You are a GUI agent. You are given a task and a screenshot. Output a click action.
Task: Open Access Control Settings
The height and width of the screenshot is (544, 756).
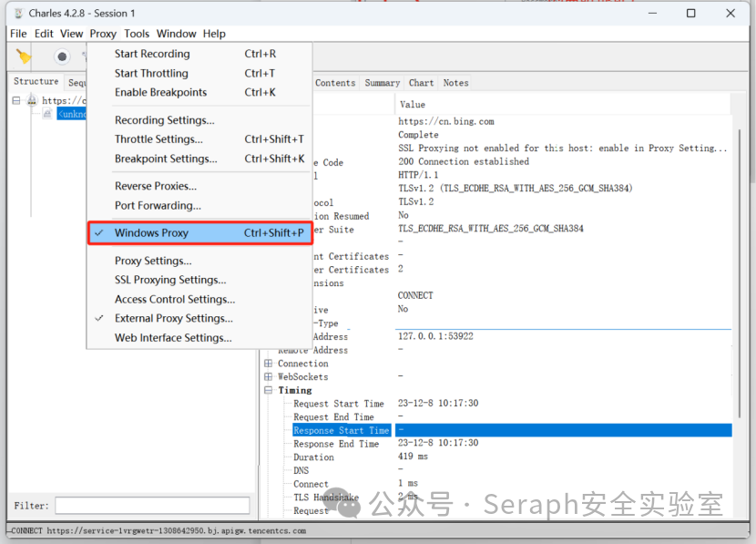(200, 299)
